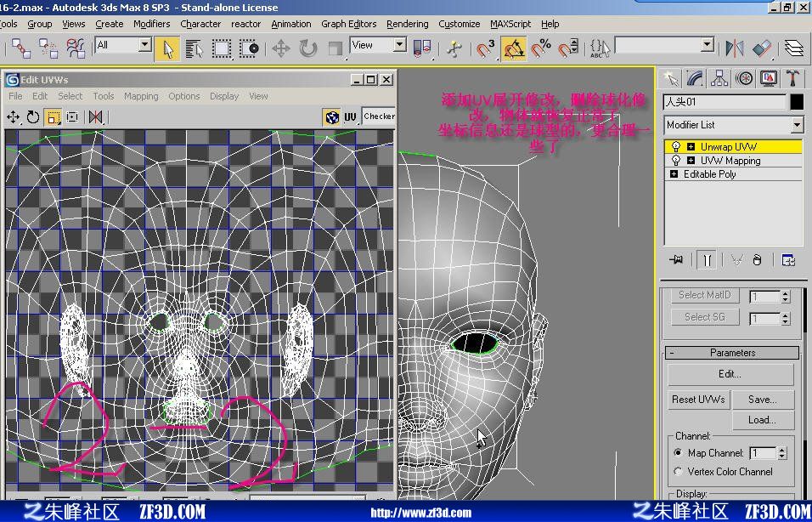The image size is (812, 522).
Task: Select Scale tool in Edit UVWs toolbar
Action: tap(53, 117)
